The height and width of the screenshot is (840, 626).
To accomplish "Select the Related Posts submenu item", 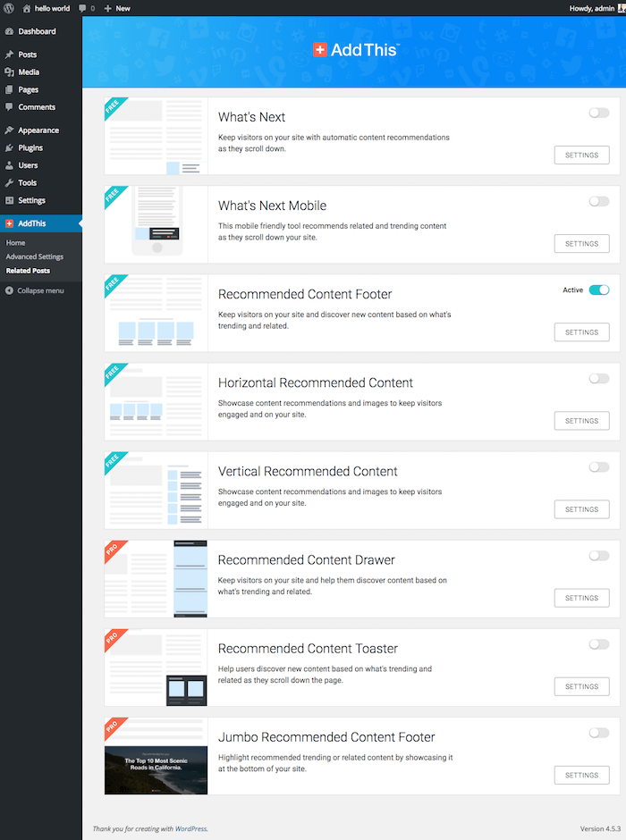I will (x=28, y=271).
